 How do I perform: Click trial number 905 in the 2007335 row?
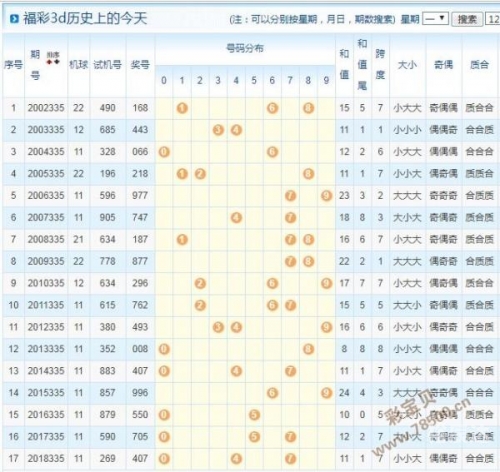coord(107,218)
